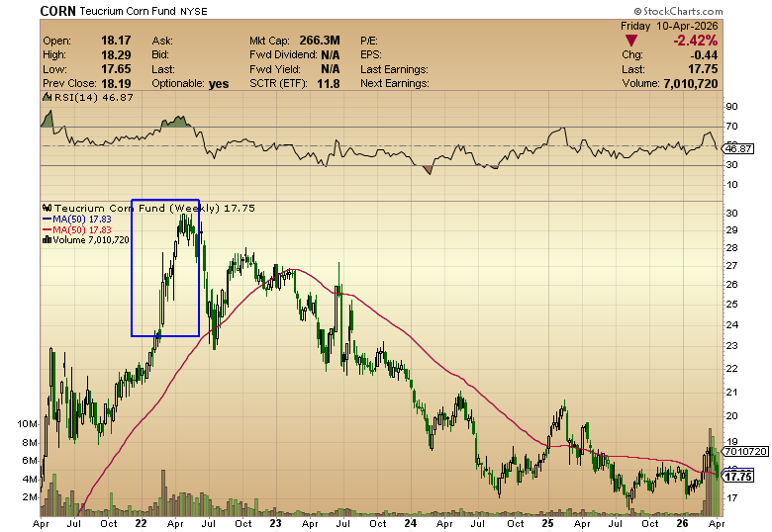Click the Chg value -0.44
Image resolution: width=772 pixels, height=532 pixels.
704,54
